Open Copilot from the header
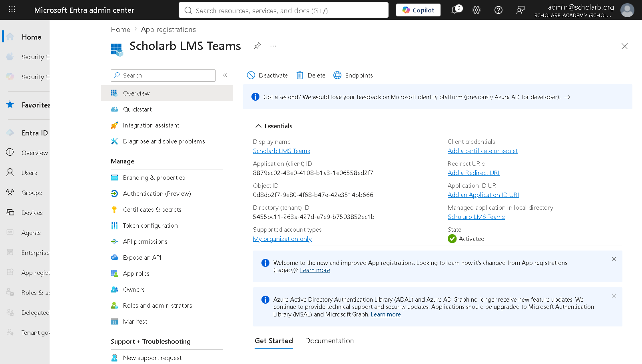This screenshot has width=642, height=364. pyautogui.click(x=418, y=10)
